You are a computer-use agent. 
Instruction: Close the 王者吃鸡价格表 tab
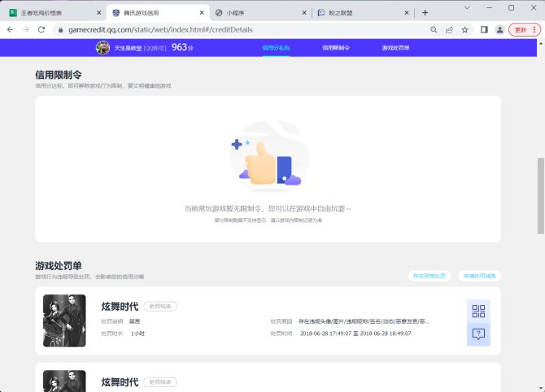point(98,13)
